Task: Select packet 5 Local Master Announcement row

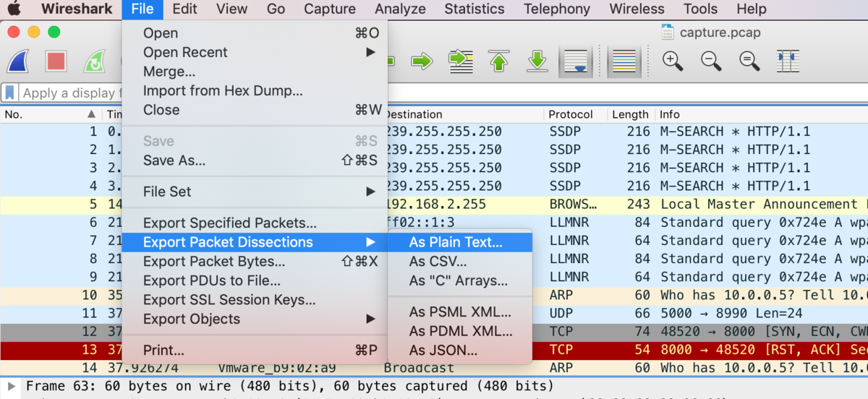Action: 434,205
